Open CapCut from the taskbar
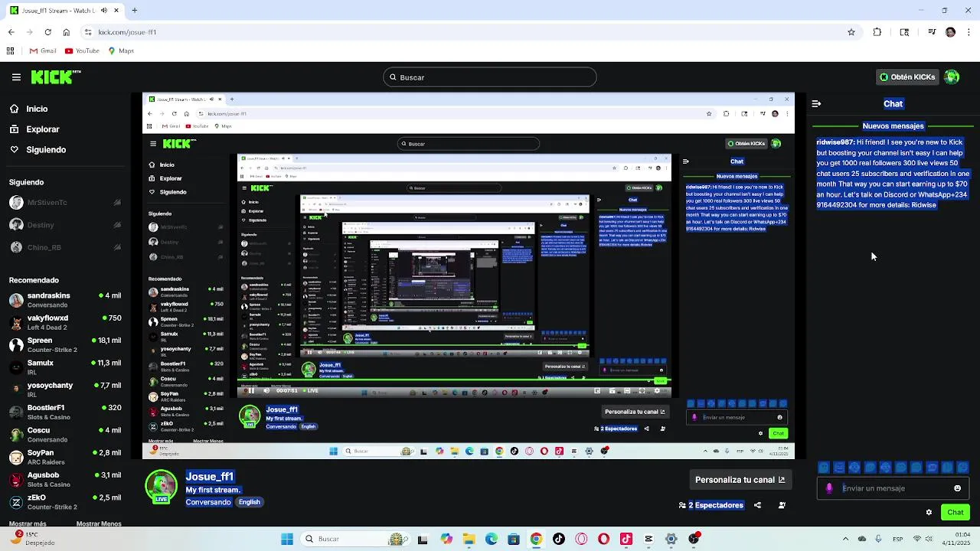980x551 pixels. (648, 539)
